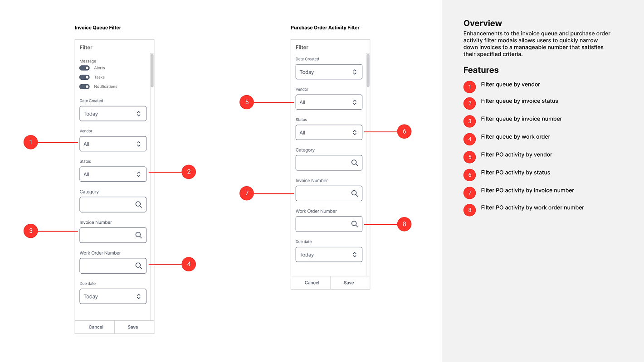
Task: Expand Status dropdown in Purchase Order Activity Filter
Action: [x=329, y=132]
